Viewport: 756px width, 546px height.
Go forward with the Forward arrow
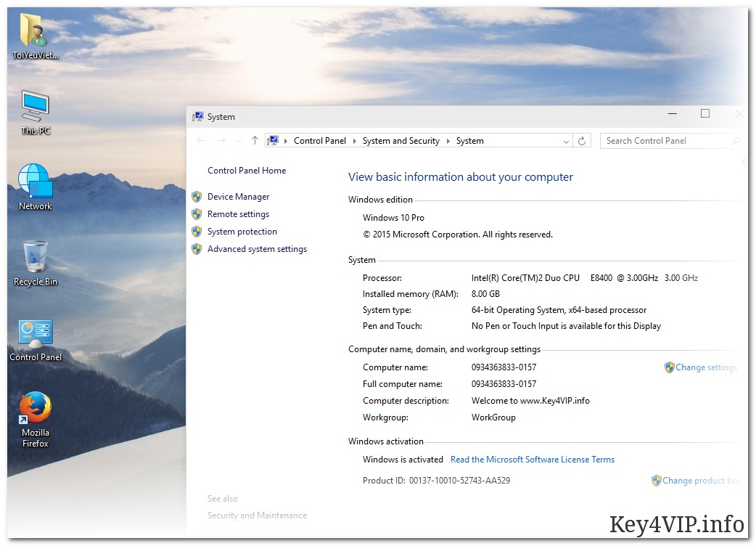(x=221, y=140)
